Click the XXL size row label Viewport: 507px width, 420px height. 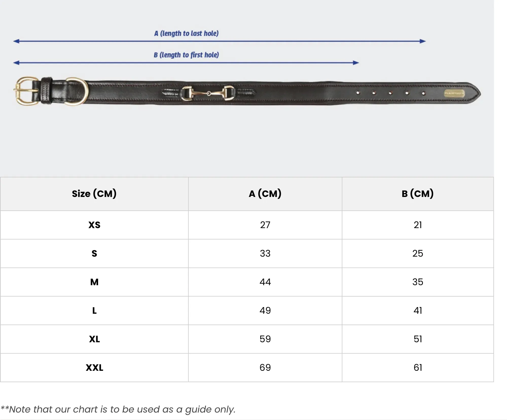94,368
